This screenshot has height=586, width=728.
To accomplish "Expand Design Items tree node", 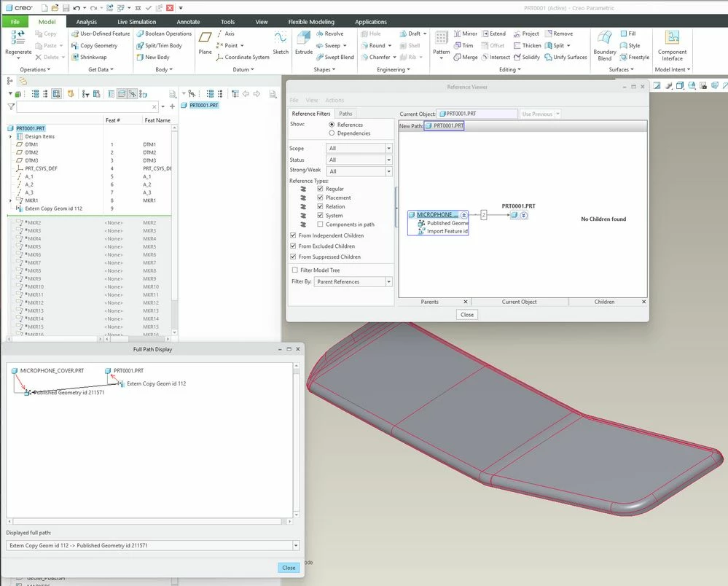I will point(11,136).
